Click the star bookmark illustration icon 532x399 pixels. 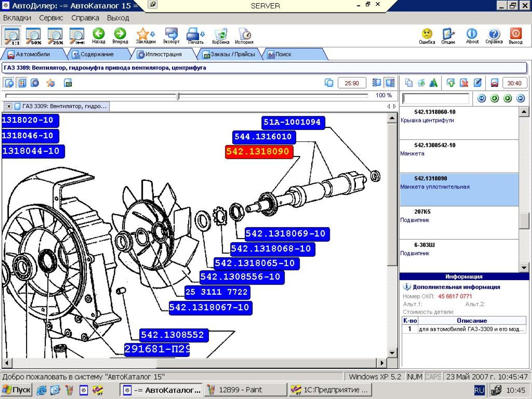(51, 83)
